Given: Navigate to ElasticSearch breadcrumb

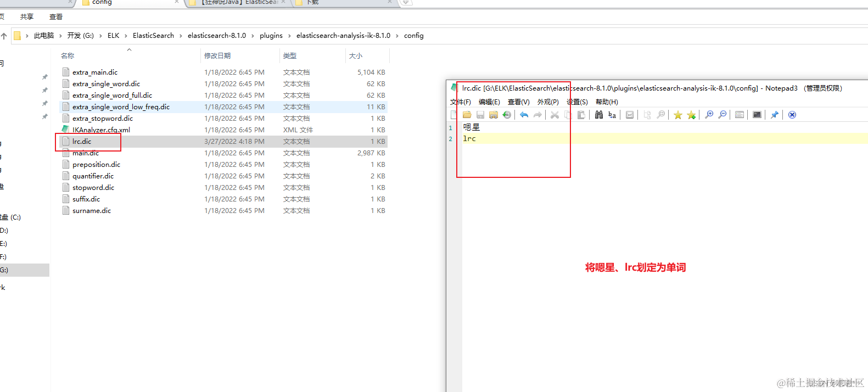Looking at the screenshot, I should (153, 36).
